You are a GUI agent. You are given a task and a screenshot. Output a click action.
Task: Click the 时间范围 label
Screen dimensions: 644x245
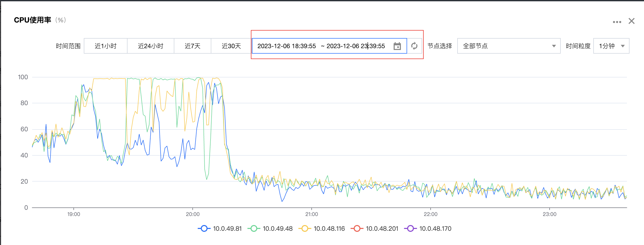click(68, 46)
